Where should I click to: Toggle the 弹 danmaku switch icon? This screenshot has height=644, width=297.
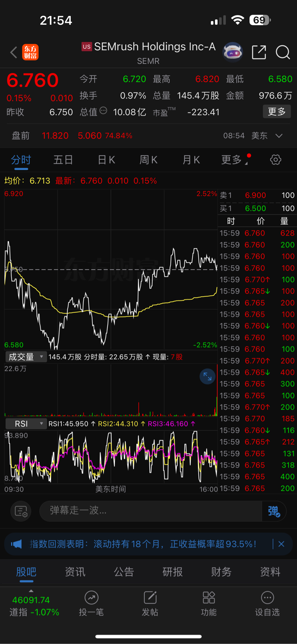click(274, 511)
